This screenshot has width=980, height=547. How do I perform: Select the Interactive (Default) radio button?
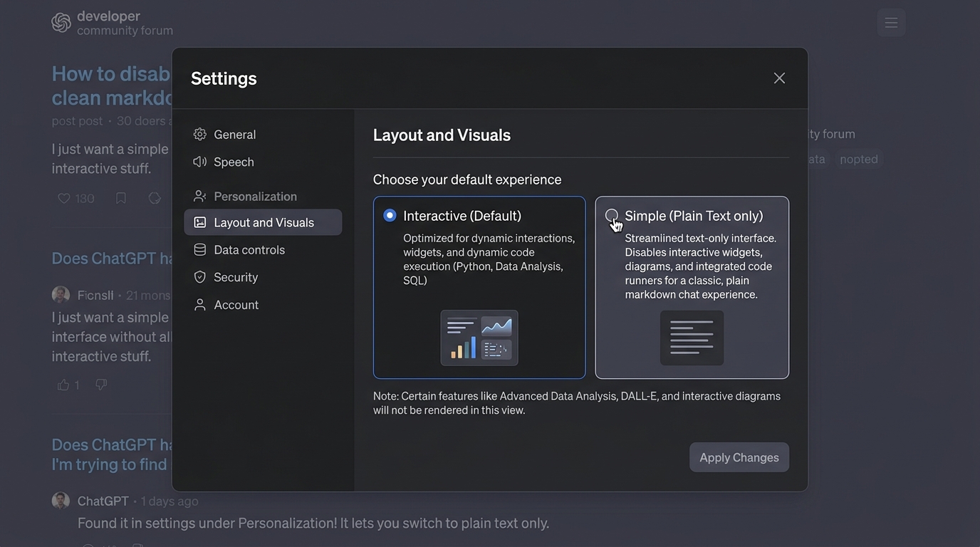coord(390,215)
